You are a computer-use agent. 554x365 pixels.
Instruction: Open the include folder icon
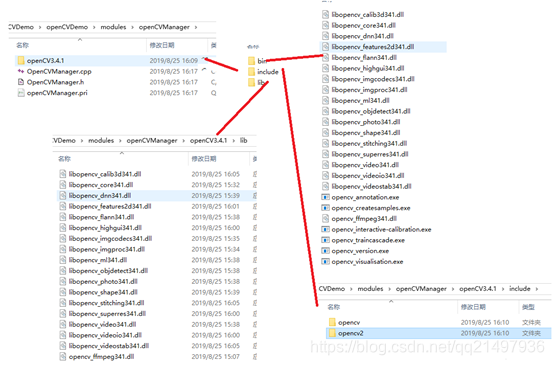[251, 72]
